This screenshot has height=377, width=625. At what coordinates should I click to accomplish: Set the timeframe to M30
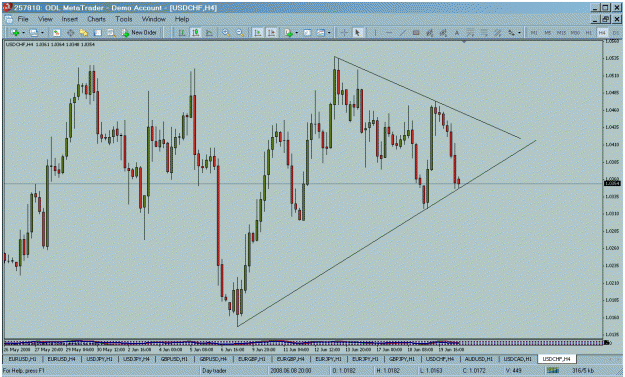pyautogui.click(x=575, y=33)
